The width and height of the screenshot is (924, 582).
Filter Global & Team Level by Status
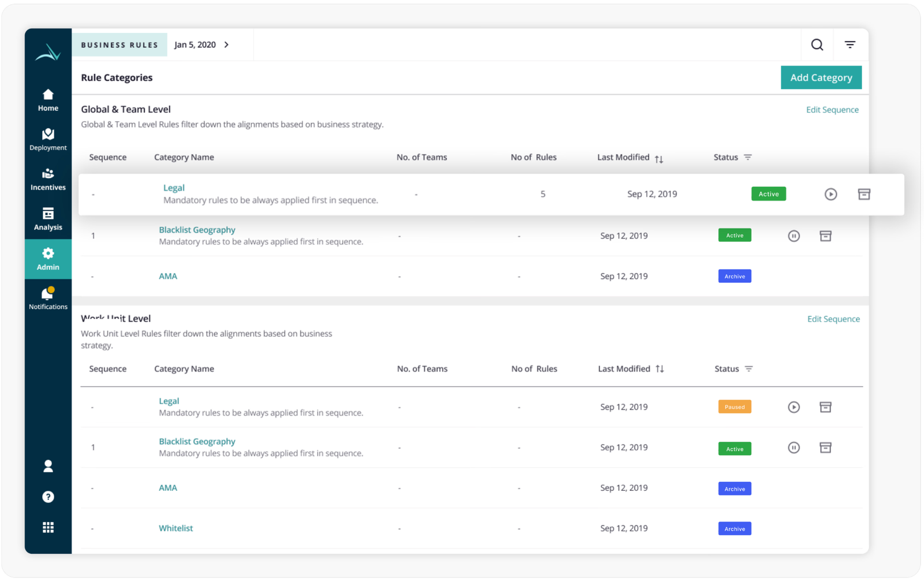coord(748,157)
